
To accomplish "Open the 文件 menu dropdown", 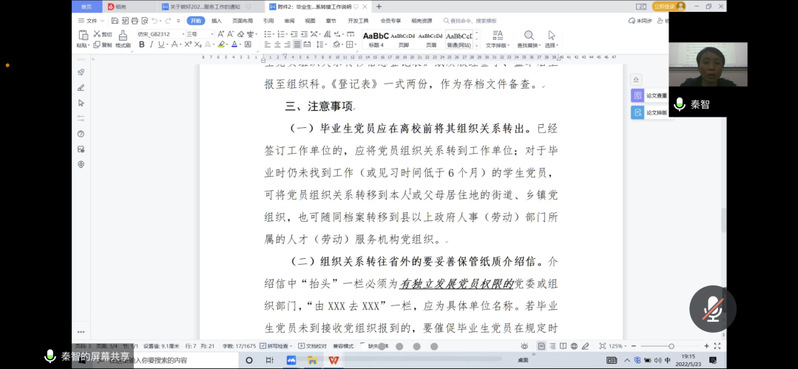I will coord(91,21).
